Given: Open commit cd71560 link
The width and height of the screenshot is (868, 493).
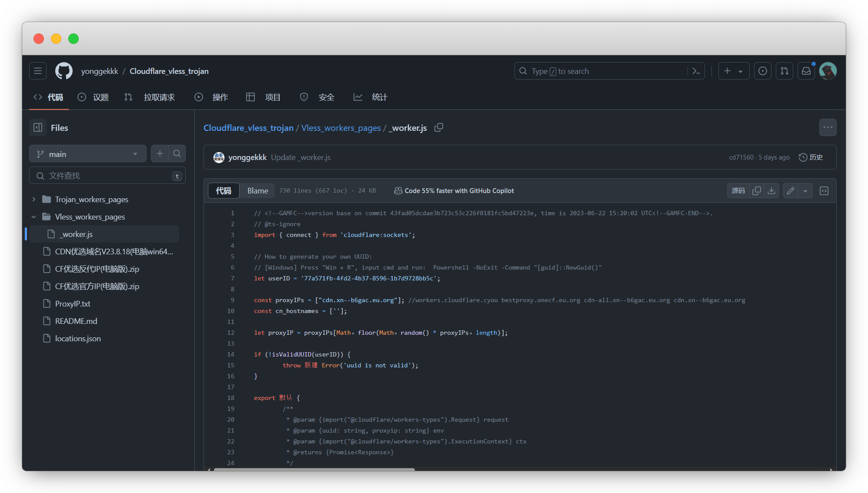Looking at the screenshot, I should pyautogui.click(x=741, y=157).
